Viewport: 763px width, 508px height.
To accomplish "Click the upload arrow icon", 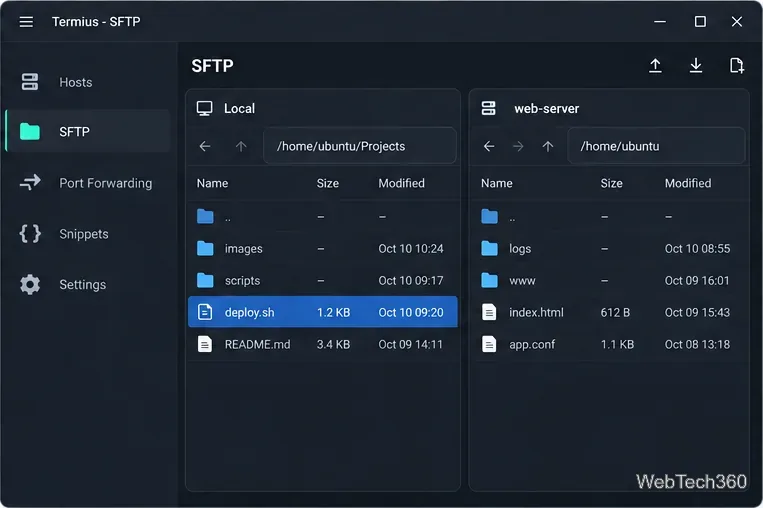I will pos(655,65).
